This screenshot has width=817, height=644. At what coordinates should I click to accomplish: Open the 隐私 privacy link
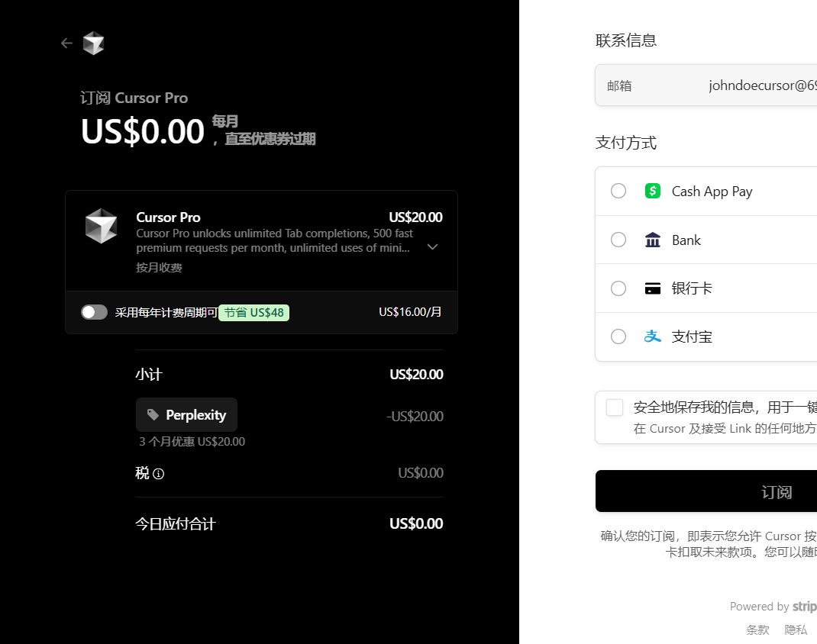796,630
